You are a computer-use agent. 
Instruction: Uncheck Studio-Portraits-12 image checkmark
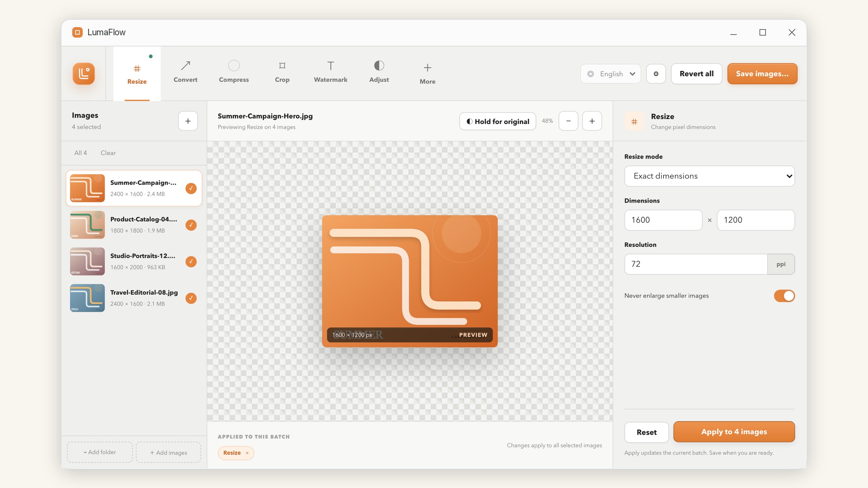click(191, 261)
